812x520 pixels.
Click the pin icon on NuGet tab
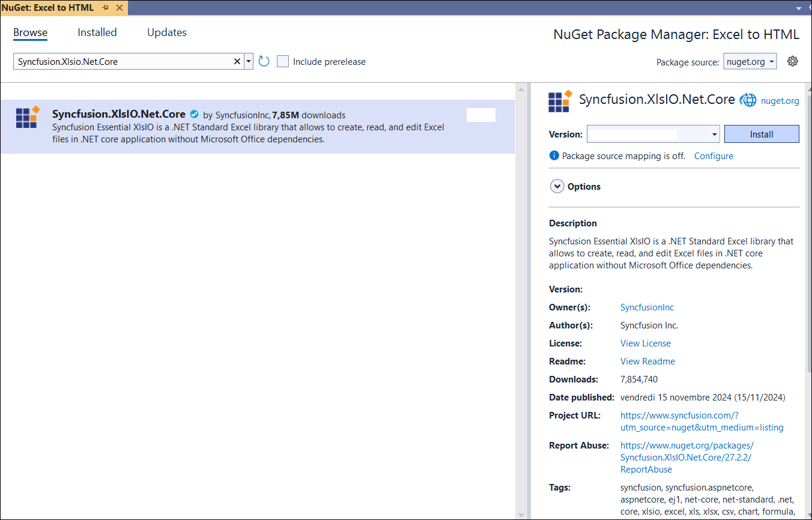pyautogui.click(x=106, y=8)
